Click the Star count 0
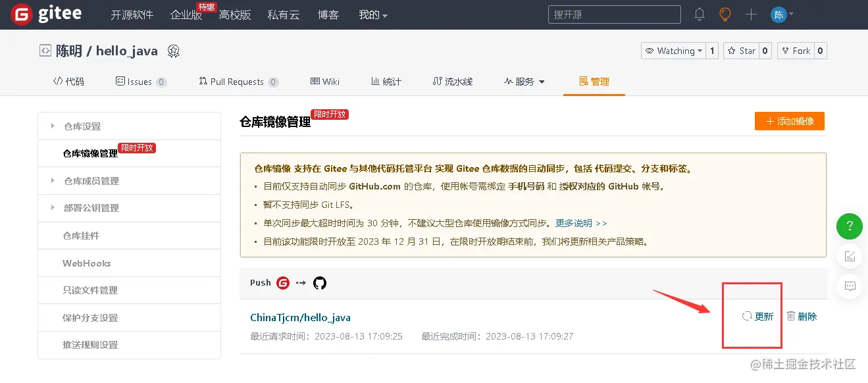Screen dimensions: 868x383 pos(765,51)
